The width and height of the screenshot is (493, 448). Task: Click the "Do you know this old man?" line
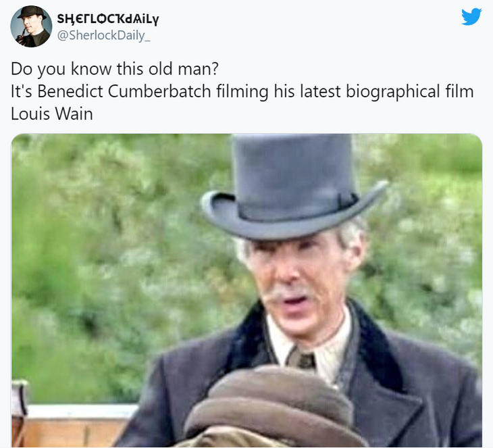114,68
